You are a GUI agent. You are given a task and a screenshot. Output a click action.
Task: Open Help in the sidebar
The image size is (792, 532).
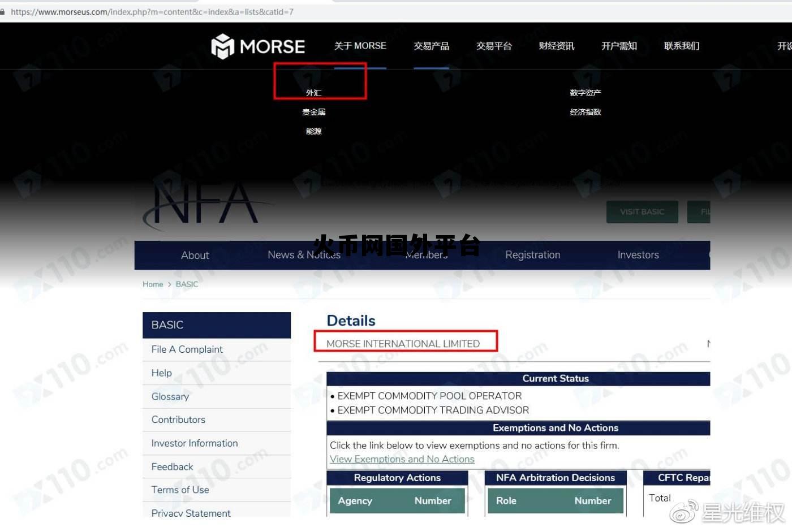(161, 373)
